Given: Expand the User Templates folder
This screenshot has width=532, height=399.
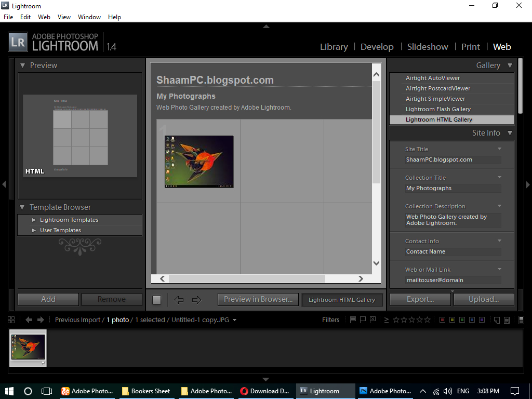Looking at the screenshot, I should [34, 230].
